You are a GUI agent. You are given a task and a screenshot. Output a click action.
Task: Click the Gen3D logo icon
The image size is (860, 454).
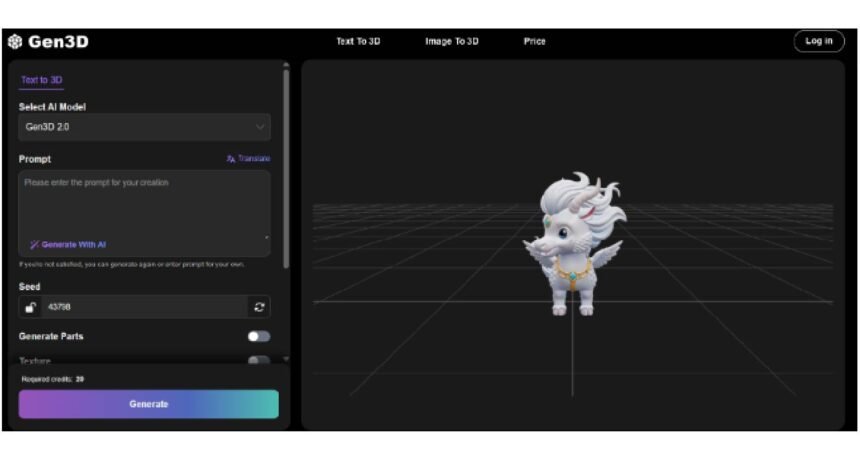coord(15,41)
